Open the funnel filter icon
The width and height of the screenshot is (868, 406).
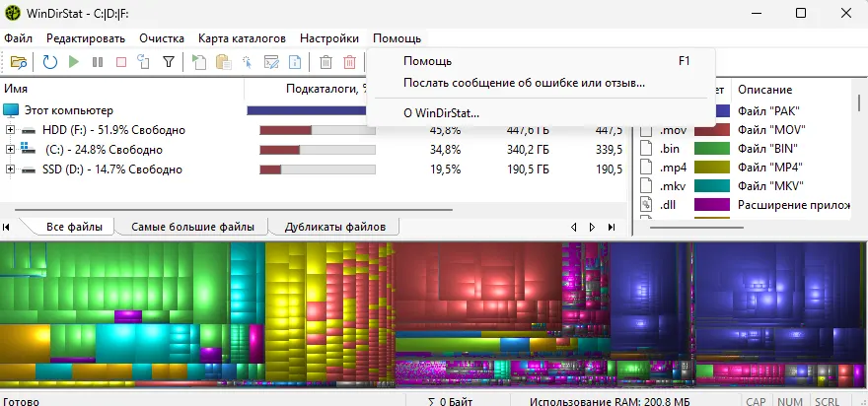tap(169, 62)
